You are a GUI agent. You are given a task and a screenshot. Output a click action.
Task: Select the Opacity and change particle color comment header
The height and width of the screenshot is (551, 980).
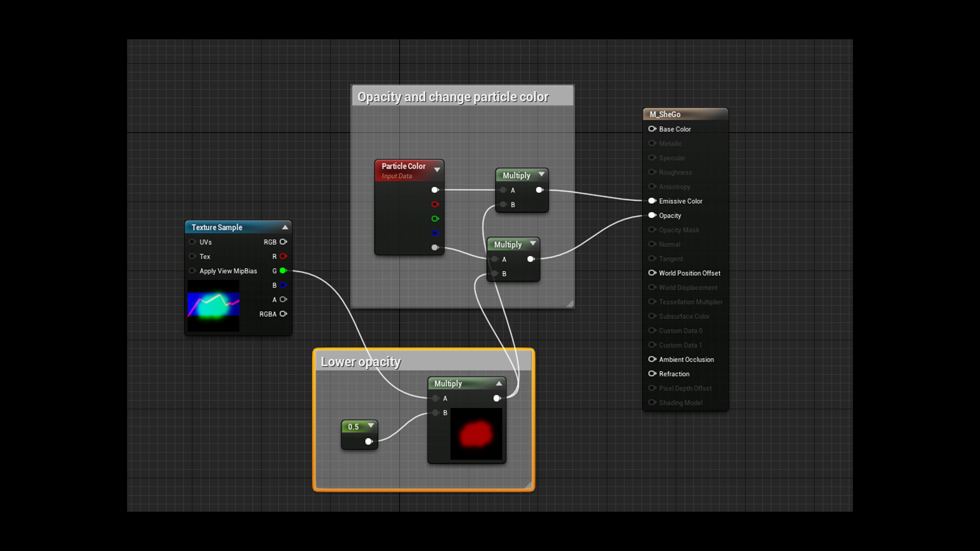pos(453,96)
